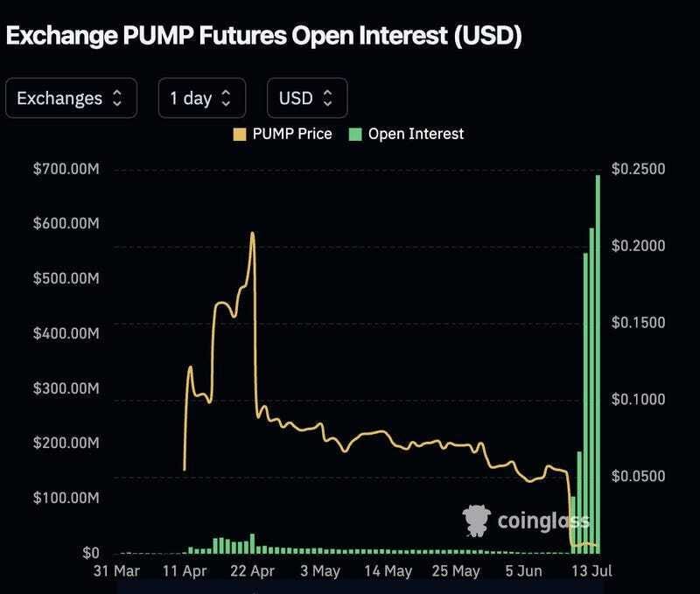This screenshot has width=700, height=594.
Task: Click the 1 day chevron arrows icon
Action: click(227, 98)
